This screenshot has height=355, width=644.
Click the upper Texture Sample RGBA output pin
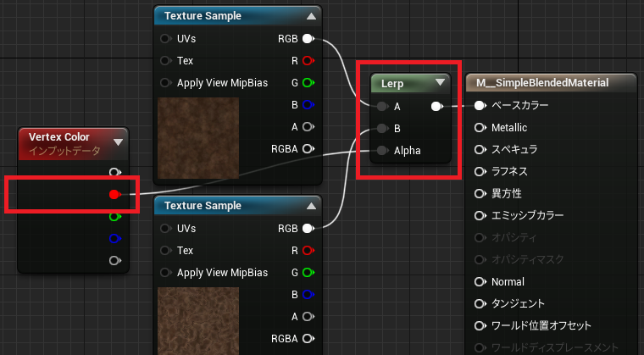click(x=308, y=149)
